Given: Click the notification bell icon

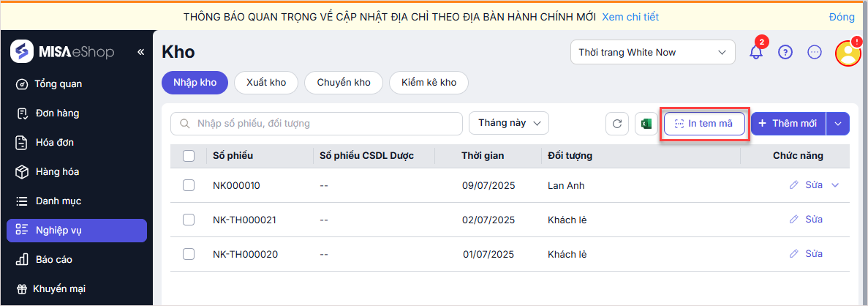Looking at the screenshot, I should point(756,53).
